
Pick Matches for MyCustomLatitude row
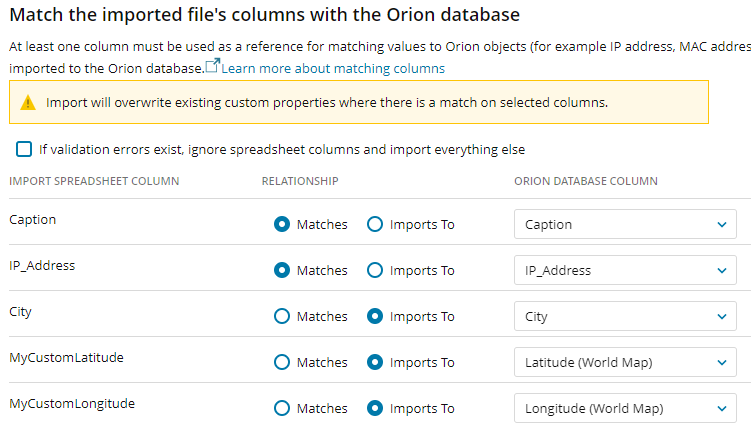(282, 362)
